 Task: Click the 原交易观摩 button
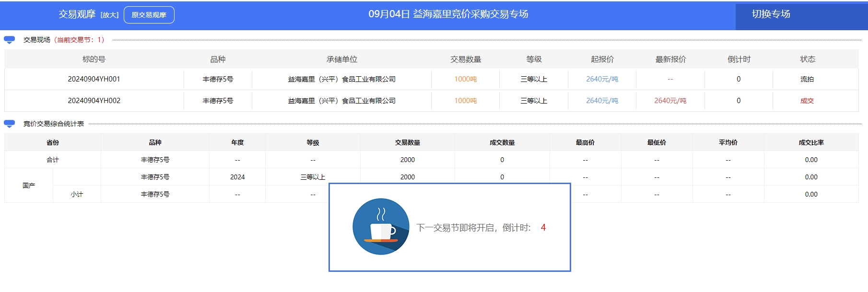149,15
